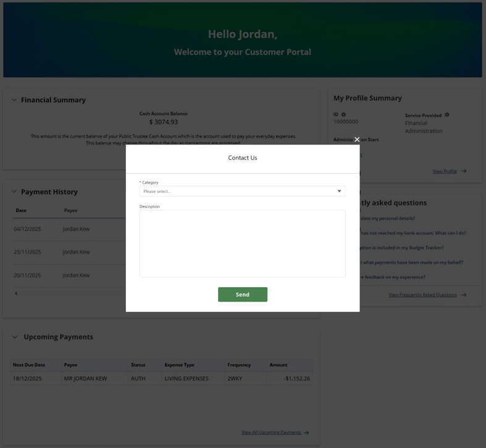Click the arrow next to View Profile
486x448 pixels.
pyautogui.click(x=464, y=171)
